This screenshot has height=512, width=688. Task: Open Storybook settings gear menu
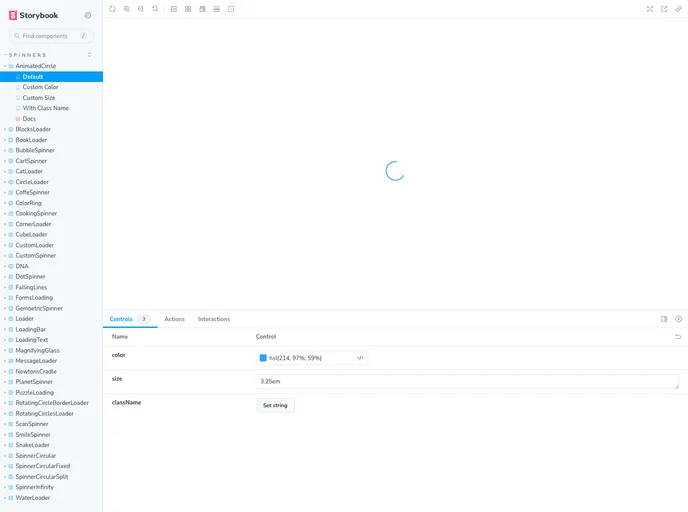click(88, 15)
